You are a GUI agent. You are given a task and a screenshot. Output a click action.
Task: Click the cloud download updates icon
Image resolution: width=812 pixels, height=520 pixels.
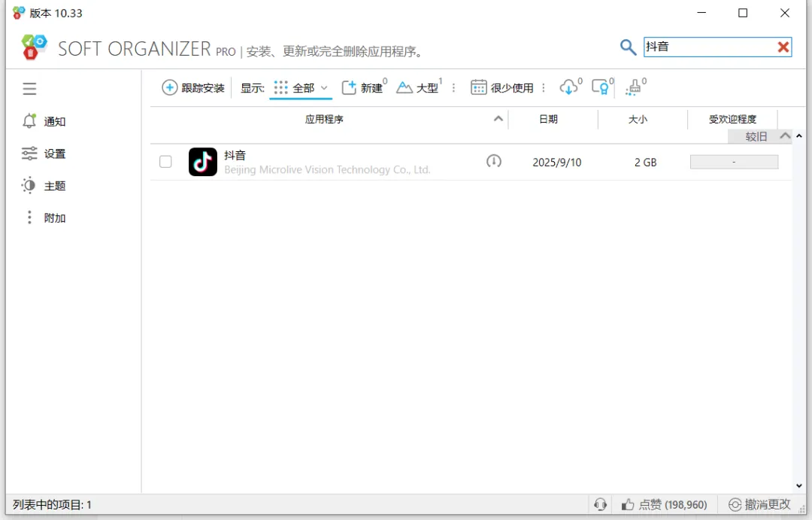click(x=571, y=87)
